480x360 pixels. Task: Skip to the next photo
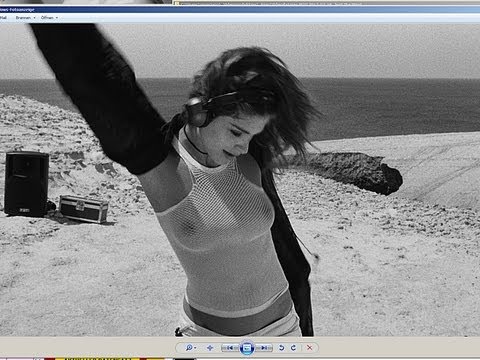(264, 348)
